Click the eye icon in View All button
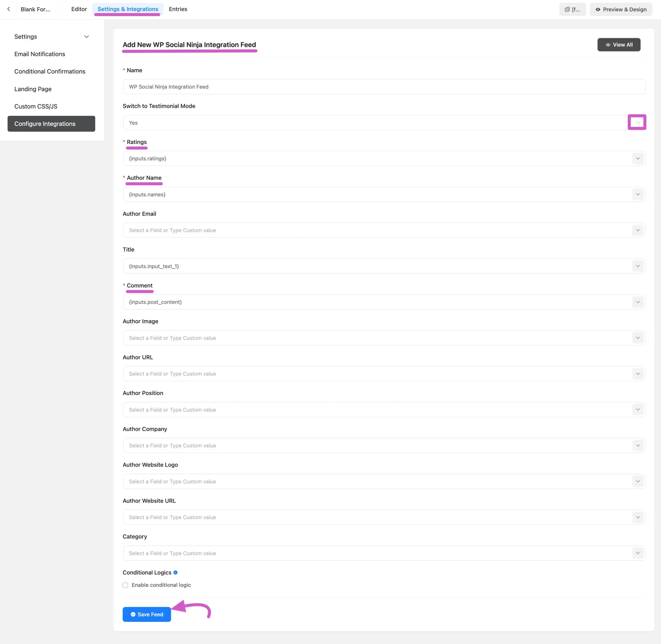 coord(608,44)
